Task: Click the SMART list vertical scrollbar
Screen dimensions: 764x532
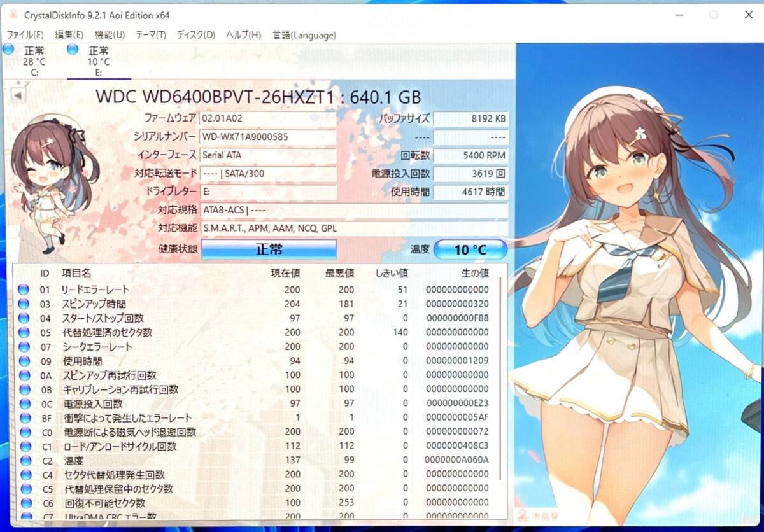Action: click(502, 379)
